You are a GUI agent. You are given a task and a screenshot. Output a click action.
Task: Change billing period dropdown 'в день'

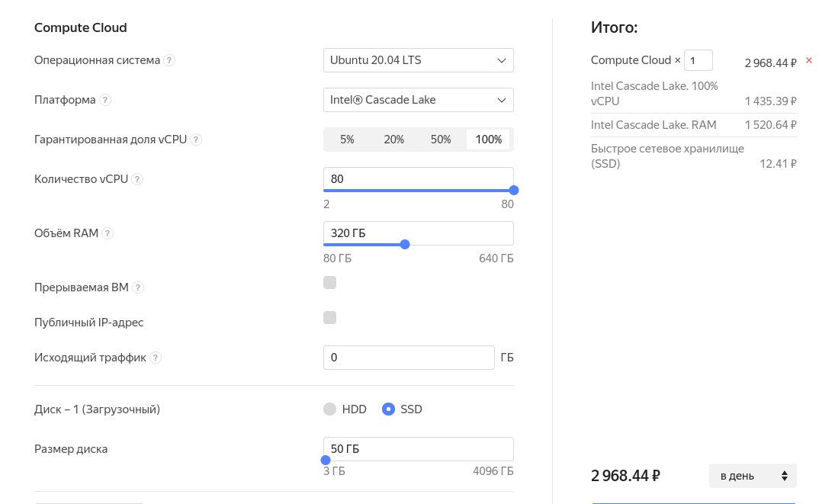[753, 476]
